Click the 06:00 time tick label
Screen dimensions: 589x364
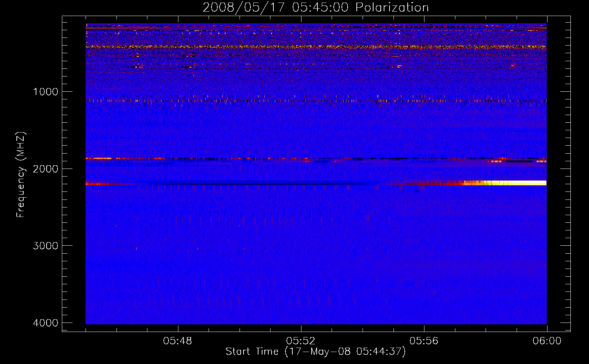(x=547, y=341)
